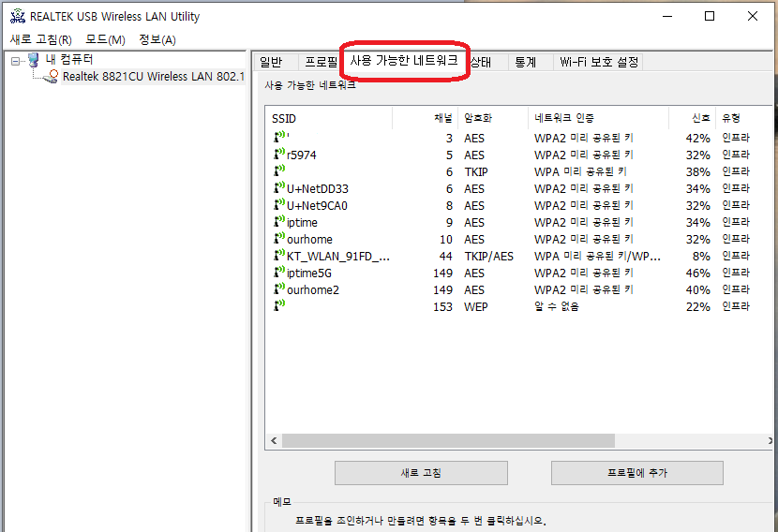Sort by the 채널 column header
778x532 pixels.
click(426, 118)
